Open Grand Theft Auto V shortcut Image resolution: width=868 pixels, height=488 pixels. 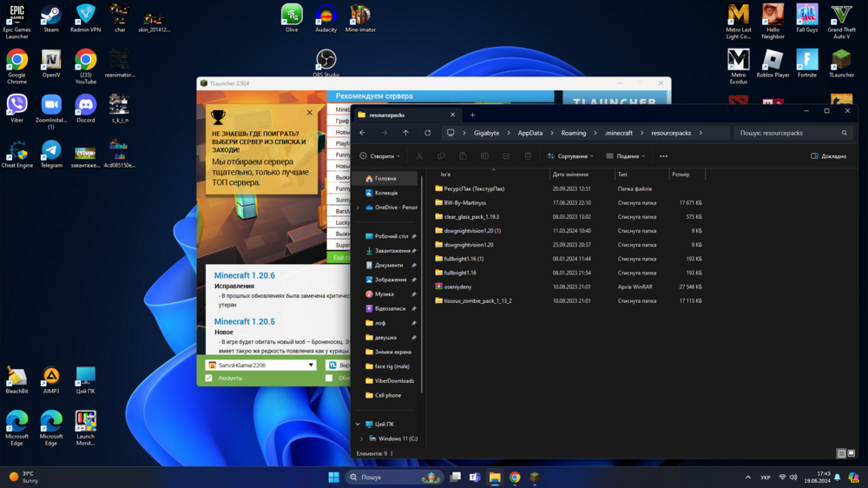point(841,22)
